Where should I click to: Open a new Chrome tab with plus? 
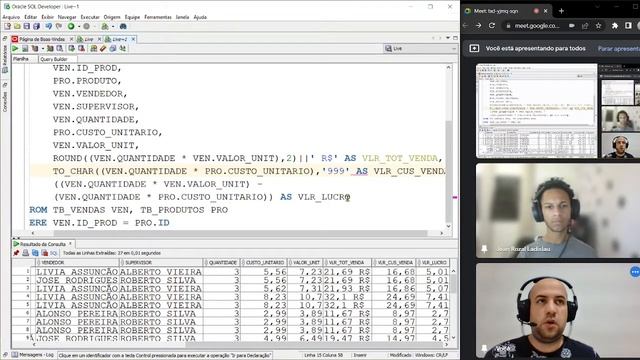[x=561, y=11]
